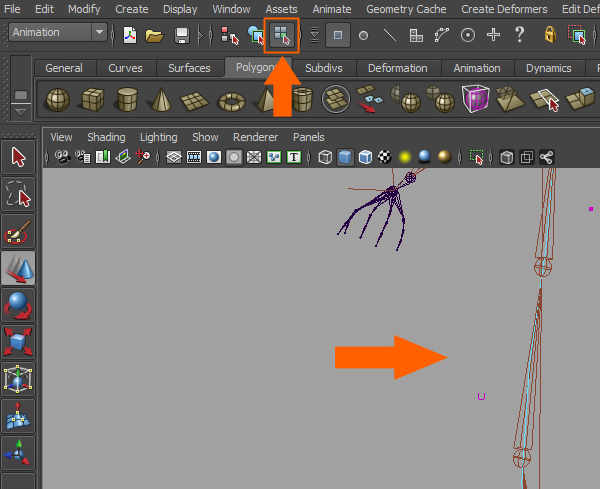Select by component type mode icon
Image resolution: width=600 pixels, height=489 pixels.
(x=282, y=35)
